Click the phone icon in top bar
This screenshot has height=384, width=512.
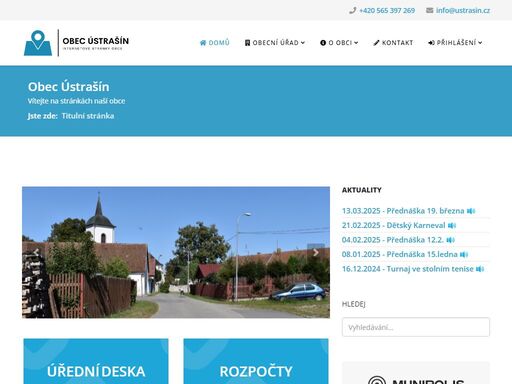[352, 11]
